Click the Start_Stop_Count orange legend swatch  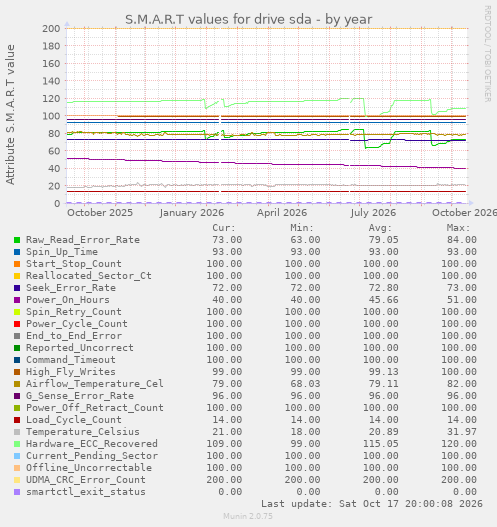coord(17,264)
